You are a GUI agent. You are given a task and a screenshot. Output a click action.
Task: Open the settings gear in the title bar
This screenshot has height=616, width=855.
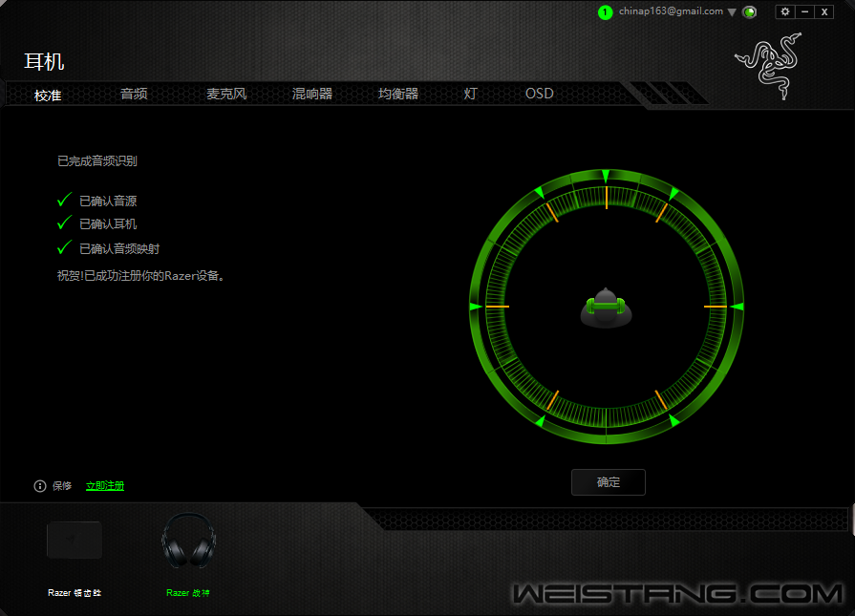[x=785, y=11]
